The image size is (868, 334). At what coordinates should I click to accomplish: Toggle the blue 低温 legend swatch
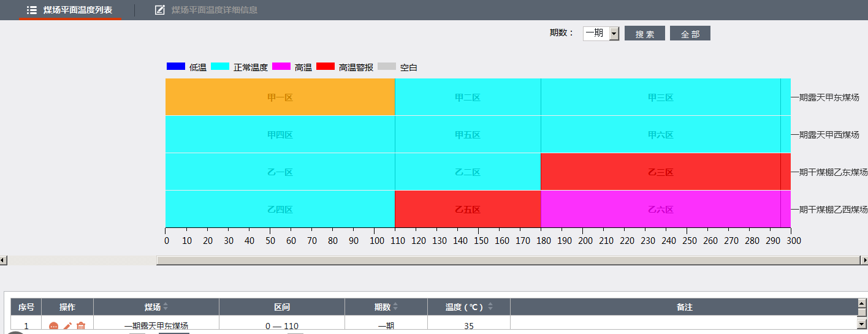176,67
